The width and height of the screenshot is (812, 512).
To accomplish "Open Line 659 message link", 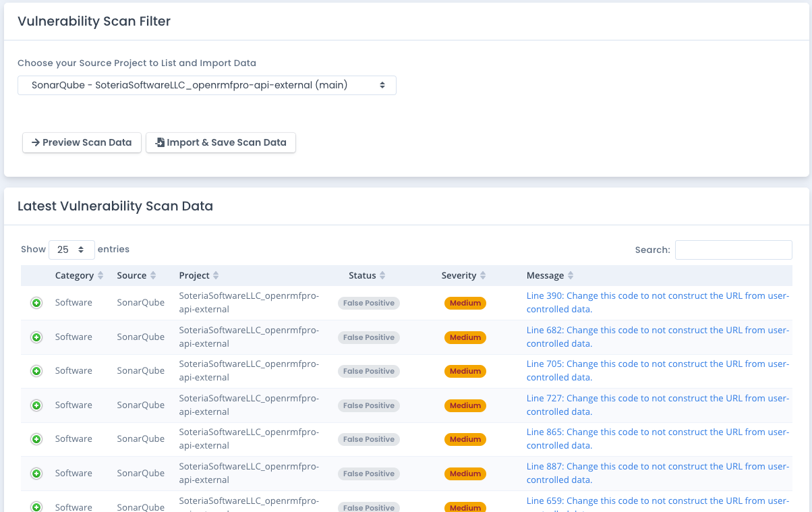I will pos(658,505).
